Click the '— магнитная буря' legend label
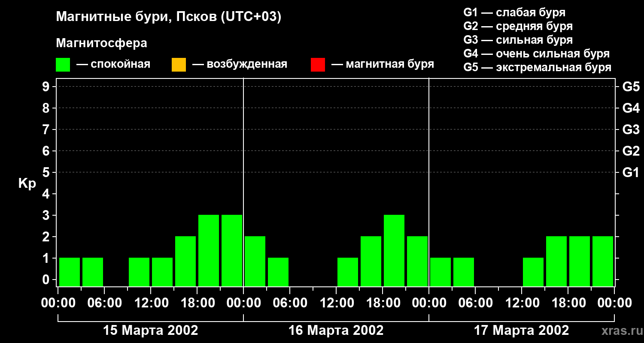Screen dimensions: 644x343 coord(383,64)
